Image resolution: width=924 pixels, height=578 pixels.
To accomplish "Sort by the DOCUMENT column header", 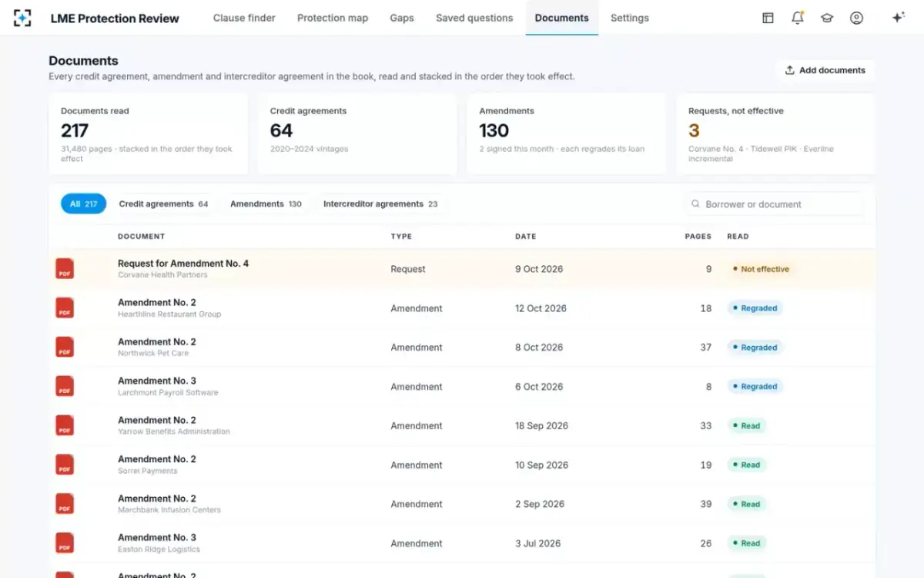I will tap(141, 237).
